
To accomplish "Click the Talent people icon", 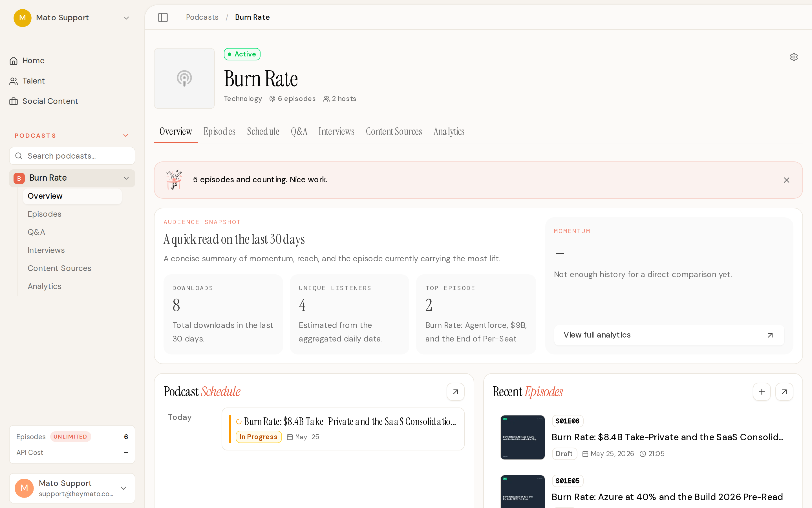I will click(x=14, y=81).
